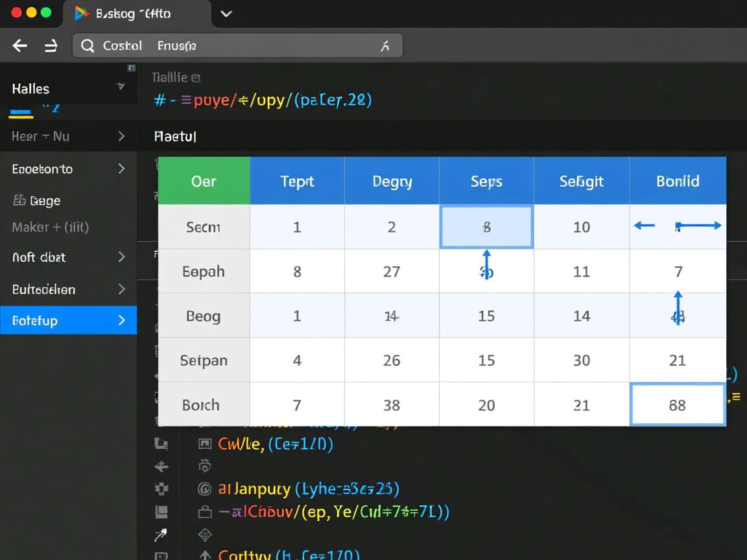Screen dimensions: 747x560
Task: Expand the Eooebonto sidebar item
Action: point(121,169)
